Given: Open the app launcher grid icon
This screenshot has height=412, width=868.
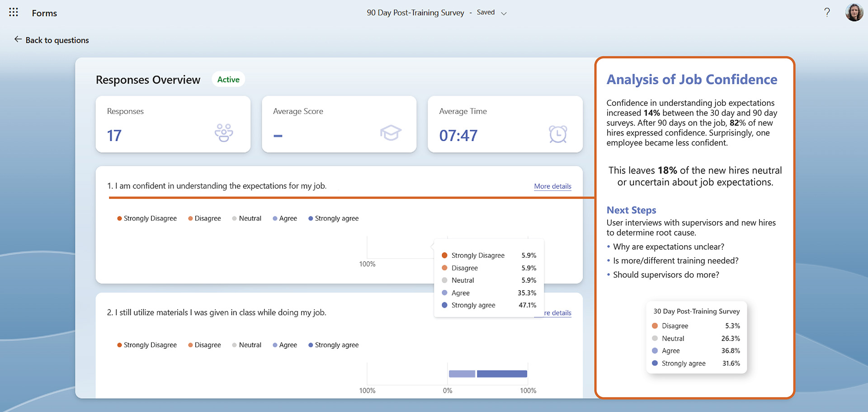Looking at the screenshot, I should pyautogui.click(x=14, y=12).
